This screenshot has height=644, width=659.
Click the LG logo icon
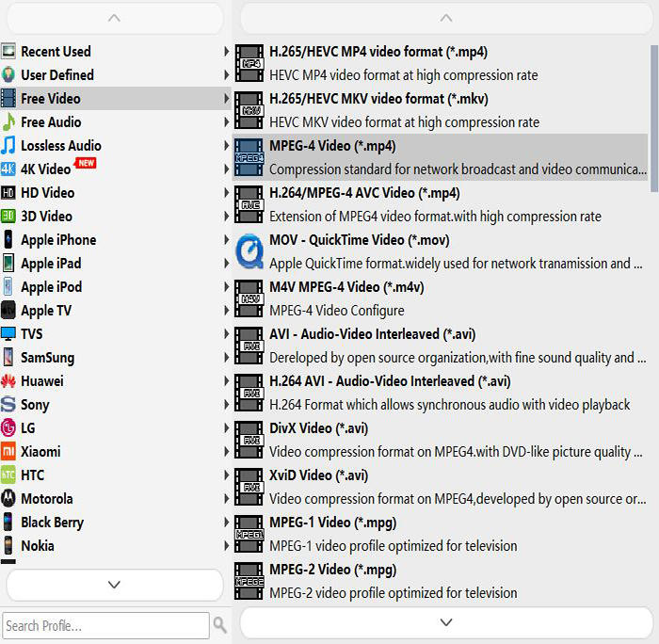pos(8,428)
